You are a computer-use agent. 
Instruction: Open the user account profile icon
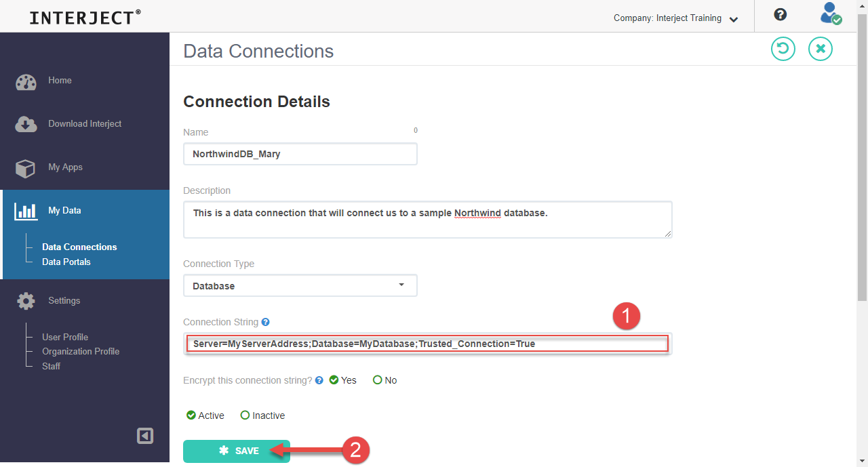[830, 14]
